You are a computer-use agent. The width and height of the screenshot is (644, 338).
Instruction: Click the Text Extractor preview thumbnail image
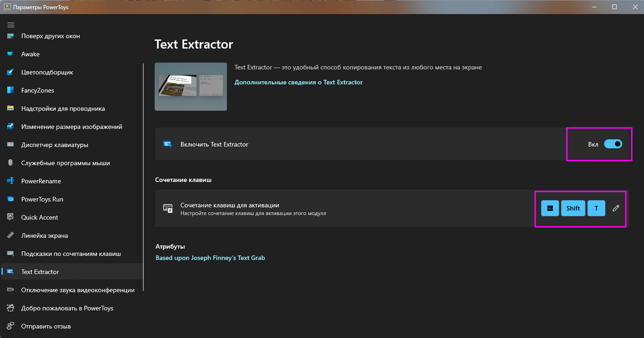pos(191,87)
